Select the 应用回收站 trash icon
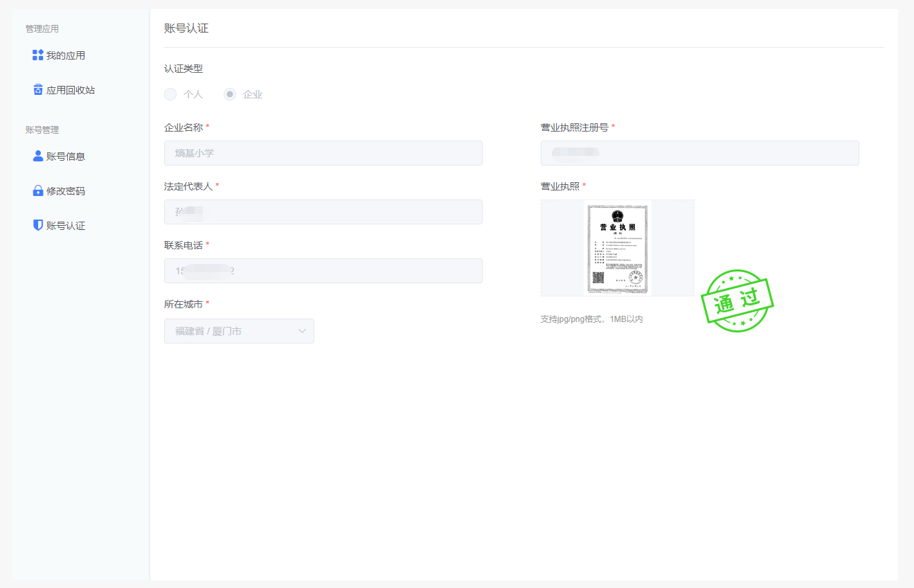The height and width of the screenshot is (588, 914). (38, 89)
